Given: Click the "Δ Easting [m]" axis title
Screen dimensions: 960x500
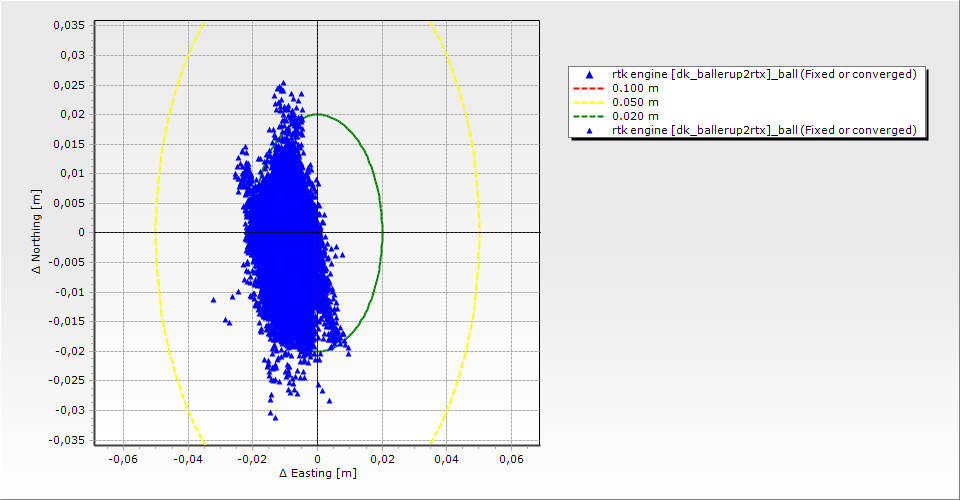Looking at the screenshot, I should click(318, 473).
